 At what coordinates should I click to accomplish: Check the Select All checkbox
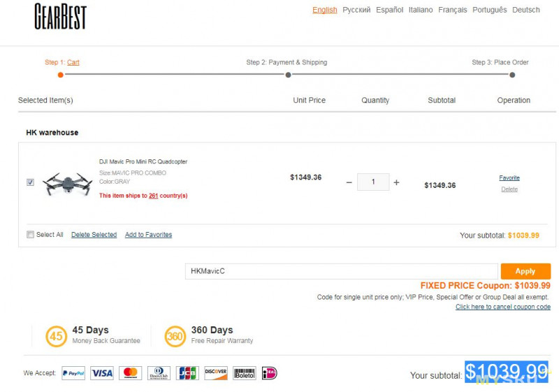tap(30, 235)
